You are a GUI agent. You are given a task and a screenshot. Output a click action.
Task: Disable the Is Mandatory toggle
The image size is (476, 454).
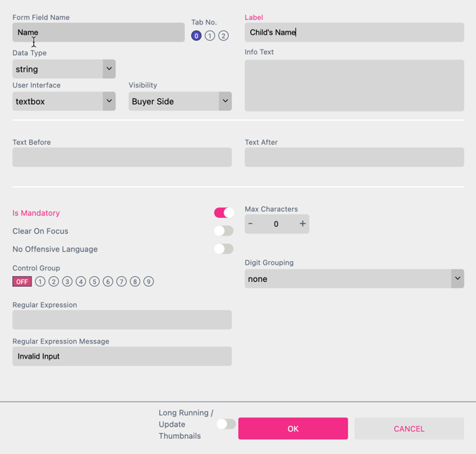pos(224,213)
